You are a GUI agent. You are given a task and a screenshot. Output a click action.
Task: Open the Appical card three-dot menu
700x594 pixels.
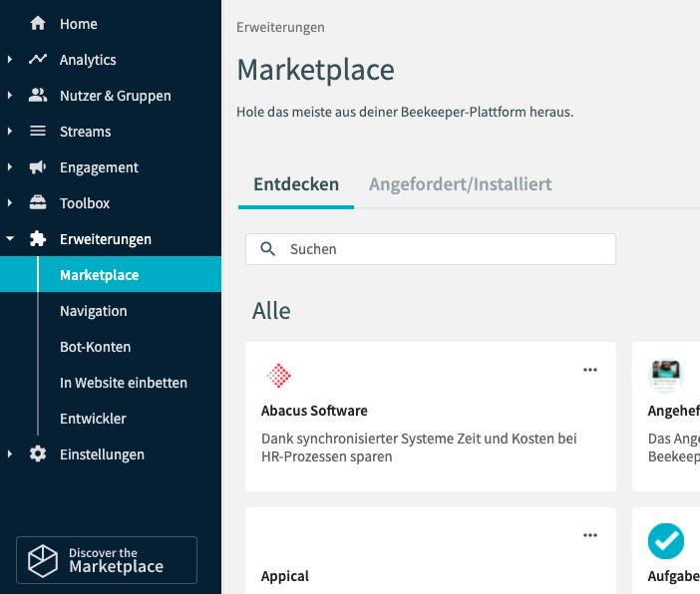click(x=590, y=535)
